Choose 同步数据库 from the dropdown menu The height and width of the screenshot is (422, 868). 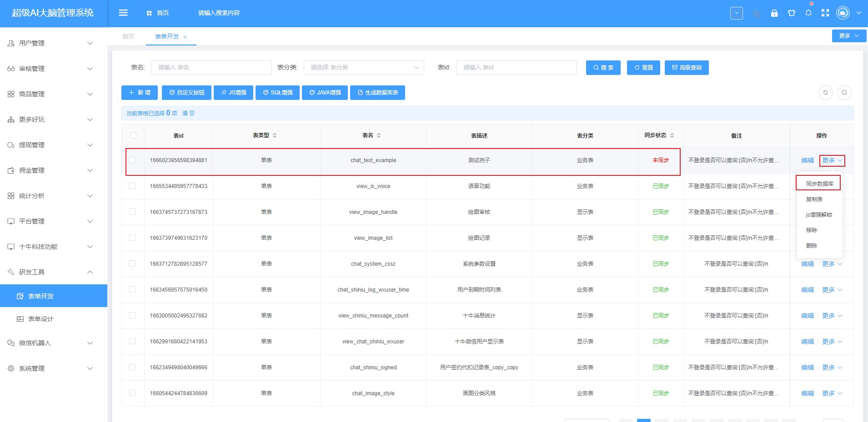coord(819,184)
